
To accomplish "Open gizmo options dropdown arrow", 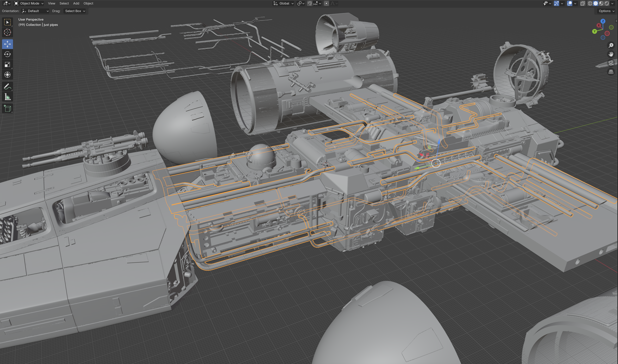I will coord(562,4).
